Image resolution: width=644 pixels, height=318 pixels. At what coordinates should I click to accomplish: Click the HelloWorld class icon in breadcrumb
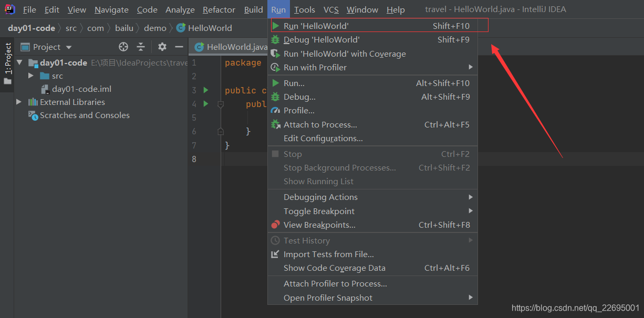coord(181,28)
